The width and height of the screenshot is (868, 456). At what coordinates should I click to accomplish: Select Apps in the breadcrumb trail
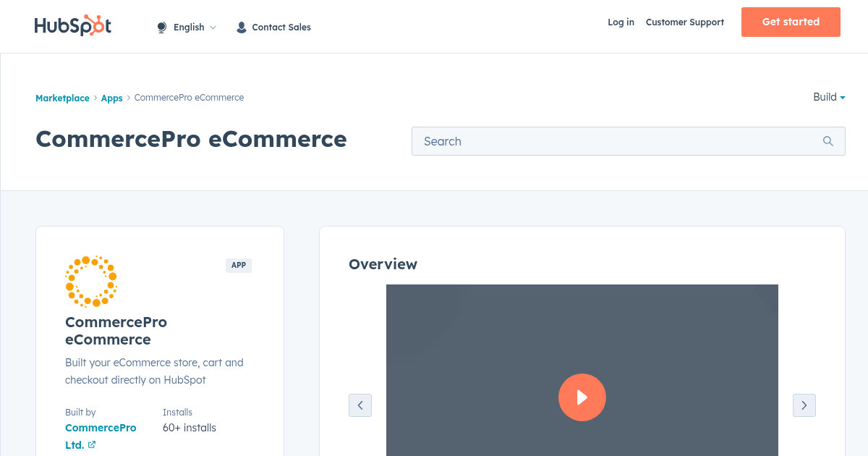point(111,98)
